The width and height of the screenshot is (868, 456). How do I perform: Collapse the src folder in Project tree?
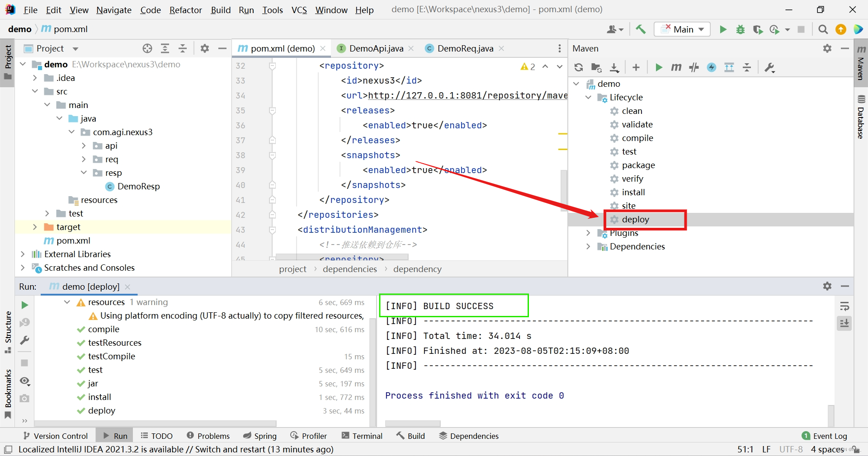(35, 91)
